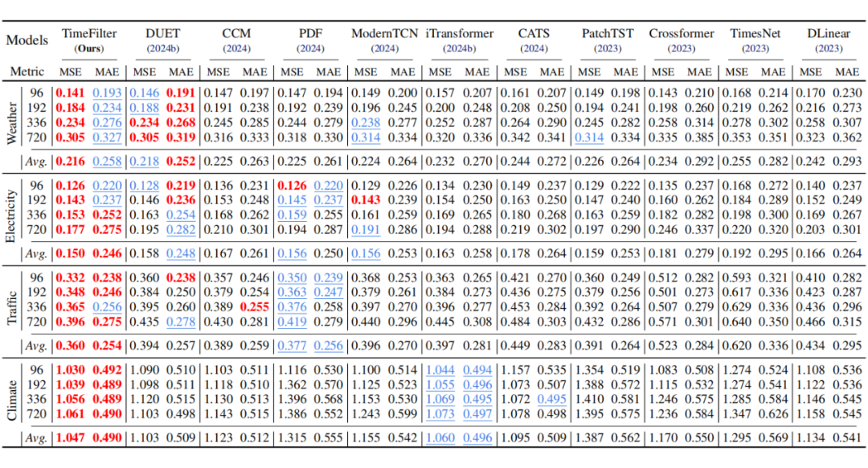868x468 pixels.
Task: Select DLinear Traffic value 0.466
Action: click(x=810, y=322)
